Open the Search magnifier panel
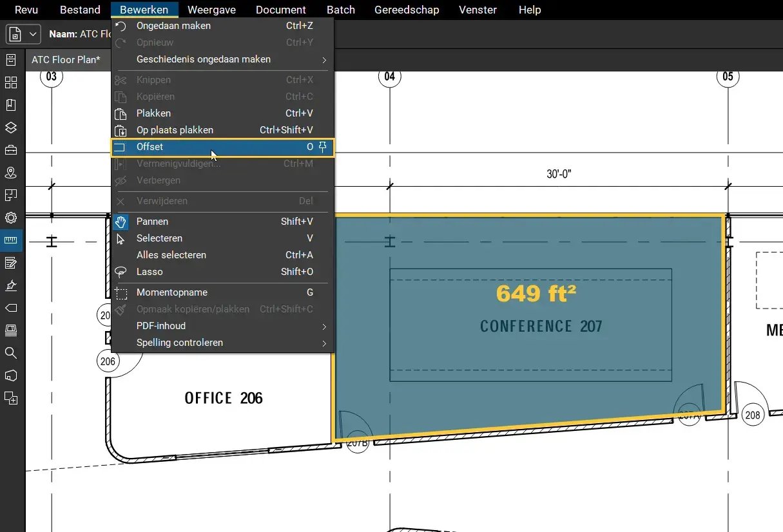 11,353
